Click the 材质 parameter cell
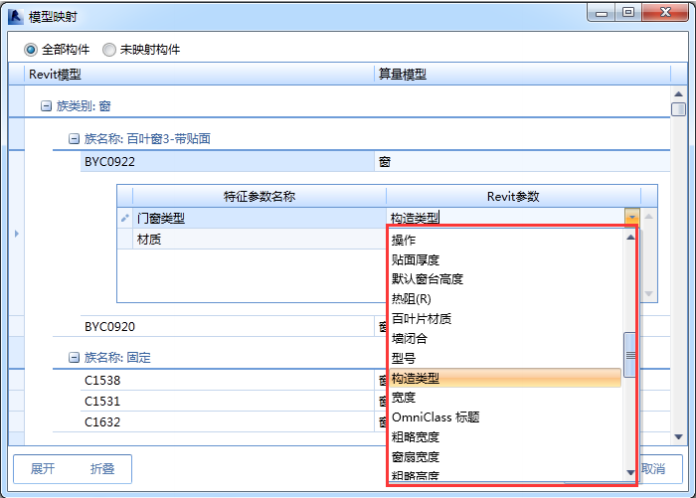This screenshot has height=498, width=696. (259, 239)
